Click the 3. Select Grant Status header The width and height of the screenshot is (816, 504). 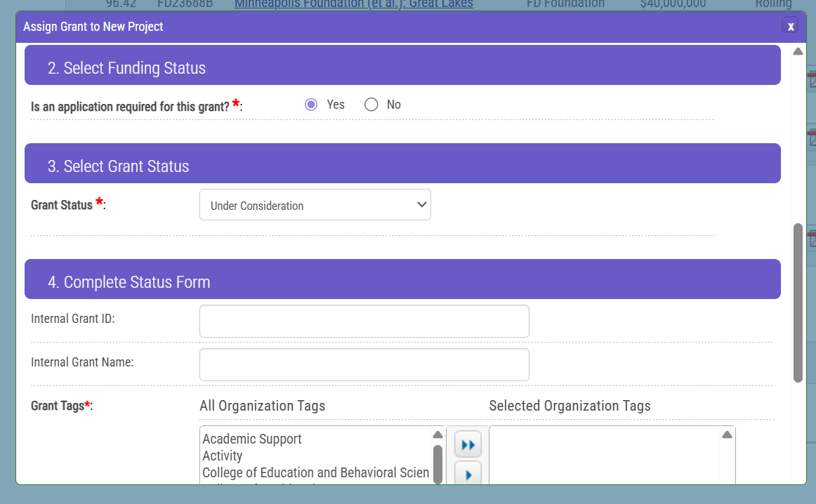tap(402, 164)
